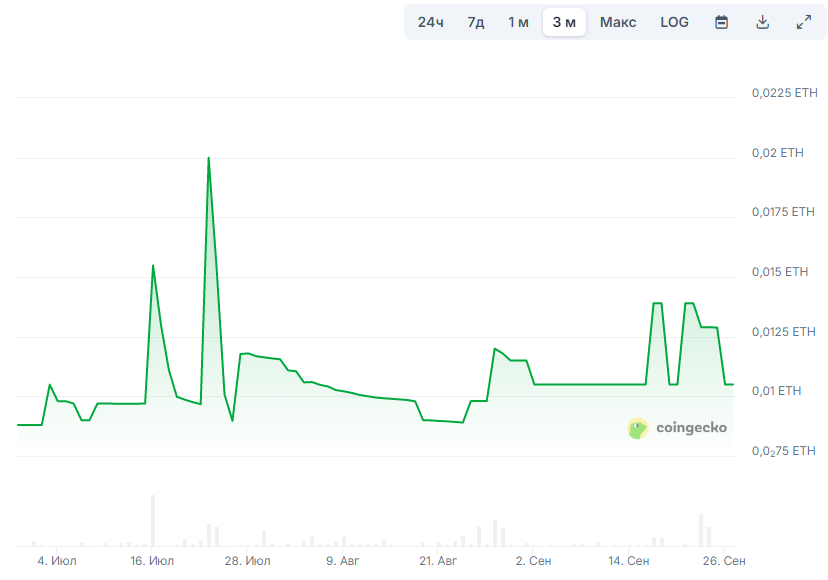Screen dimensions: 828x580
Task: Expand chart to fullscreen
Action: [804, 22]
